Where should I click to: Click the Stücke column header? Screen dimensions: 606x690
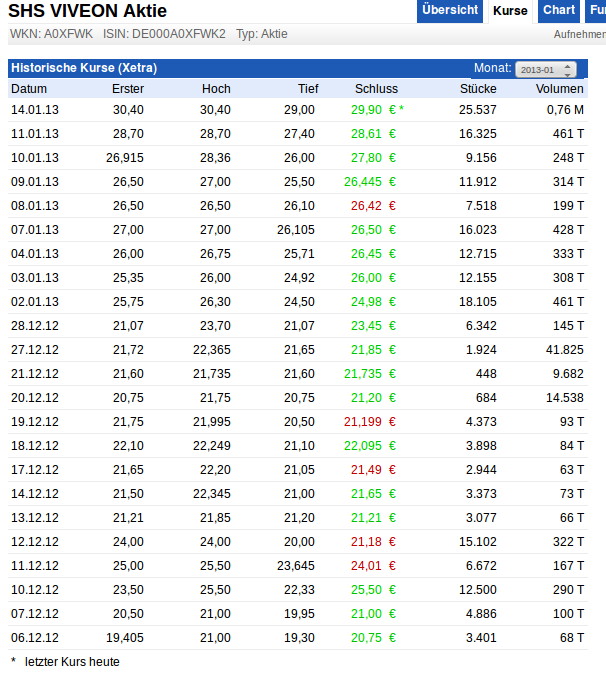478,89
